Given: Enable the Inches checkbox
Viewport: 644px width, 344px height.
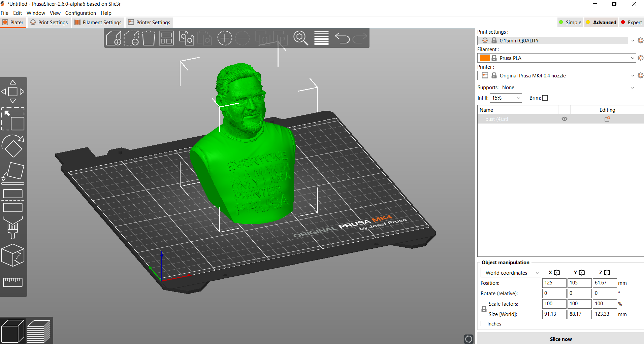Looking at the screenshot, I should tap(483, 323).
